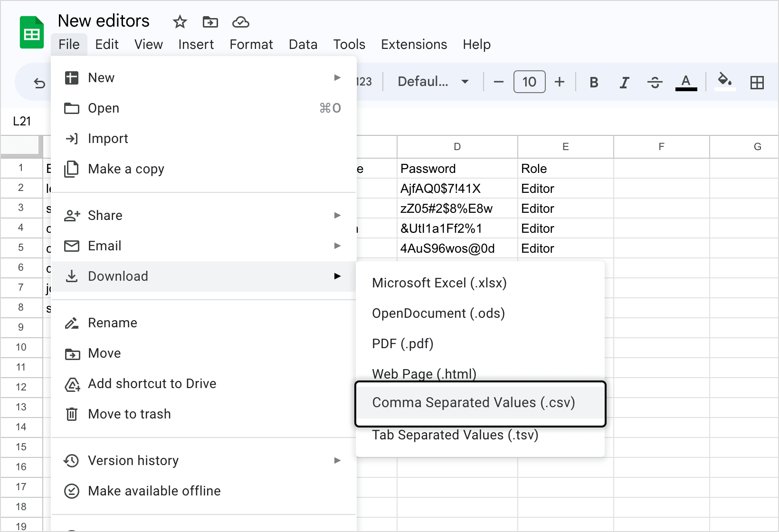Open the File menu
The width and height of the screenshot is (779, 532).
pos(69,44)
